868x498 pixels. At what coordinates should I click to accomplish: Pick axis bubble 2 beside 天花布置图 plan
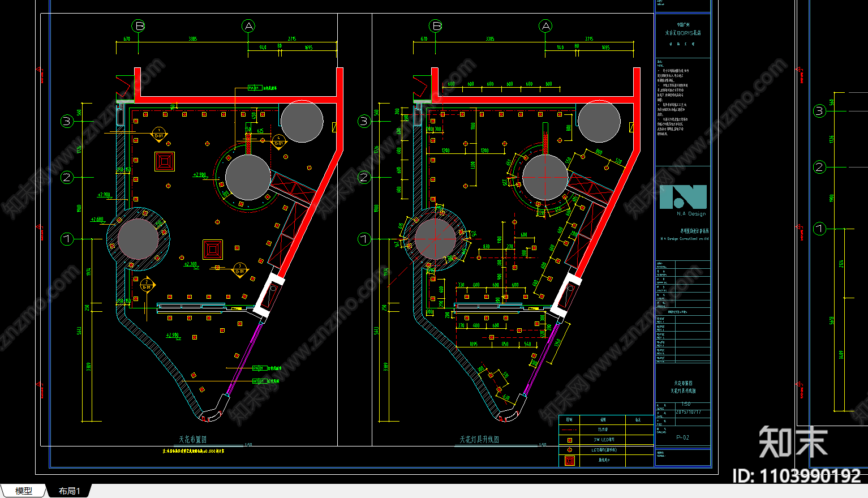click(67, 178)
